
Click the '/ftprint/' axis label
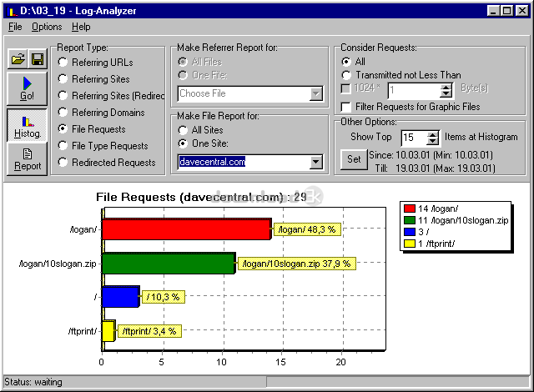coord(83,331)
